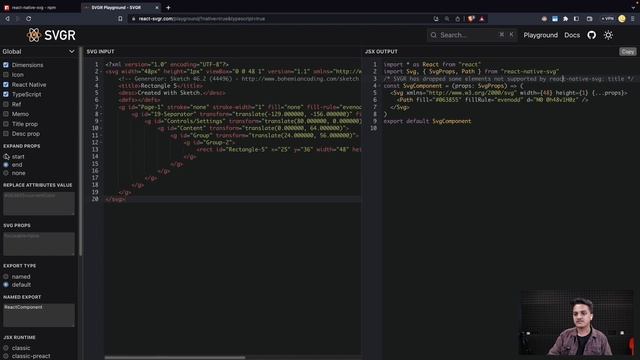
Task: Open the browser profile avatar
Action: (622, 19)
